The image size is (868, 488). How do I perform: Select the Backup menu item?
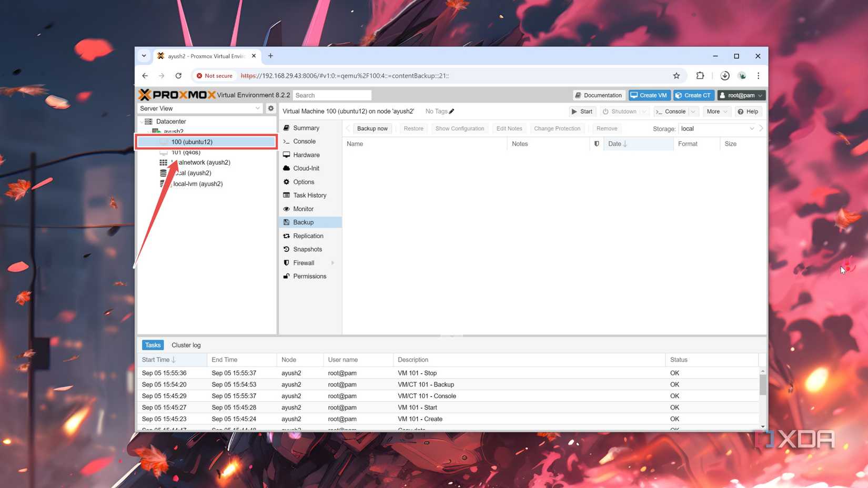pos(310,222)
